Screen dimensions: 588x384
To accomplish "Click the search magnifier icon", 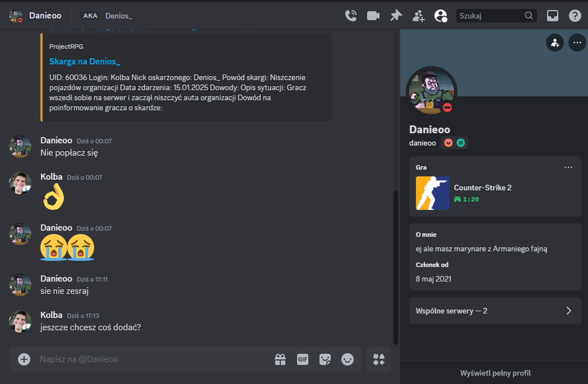I will click(x=529, y=16).
